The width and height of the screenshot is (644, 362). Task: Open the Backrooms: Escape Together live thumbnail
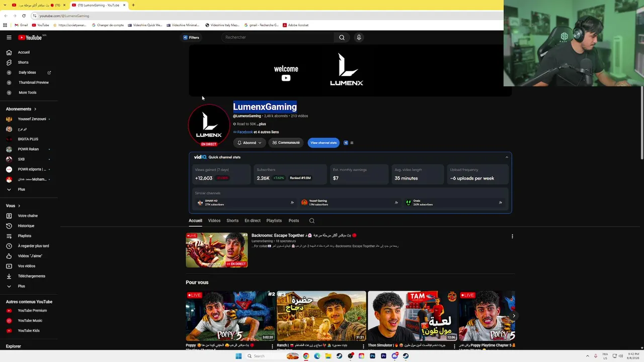click(x=217, y=250)
